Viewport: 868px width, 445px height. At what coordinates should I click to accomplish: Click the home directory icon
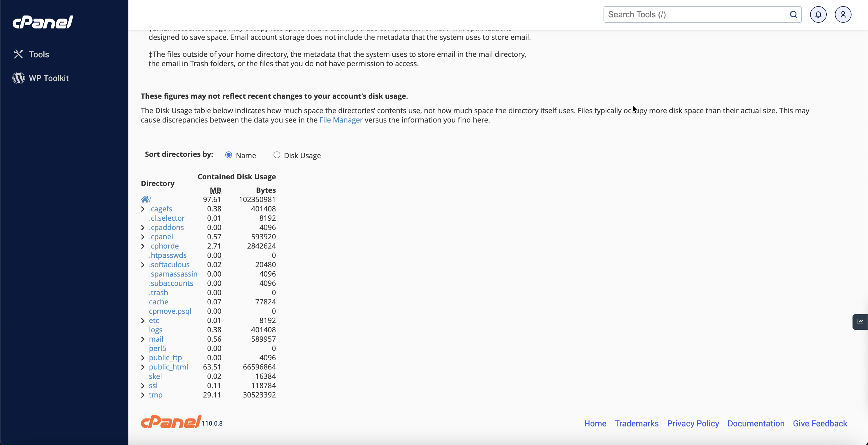click(145, 199)
